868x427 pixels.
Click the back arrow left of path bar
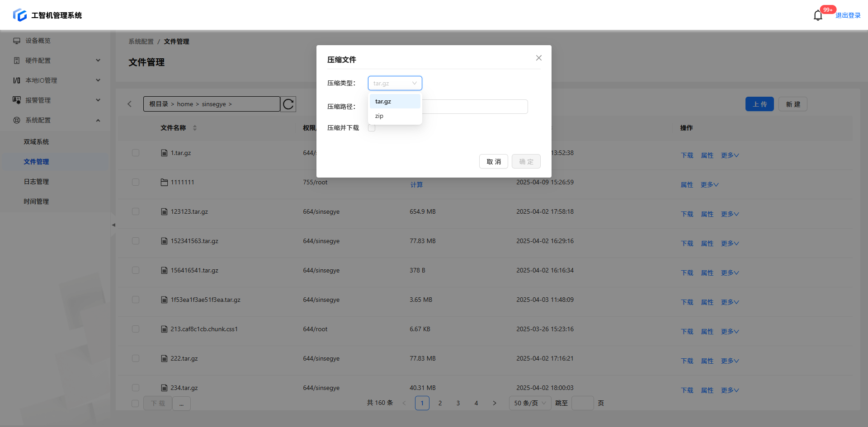pyautogui.click(x=130, y=104)
